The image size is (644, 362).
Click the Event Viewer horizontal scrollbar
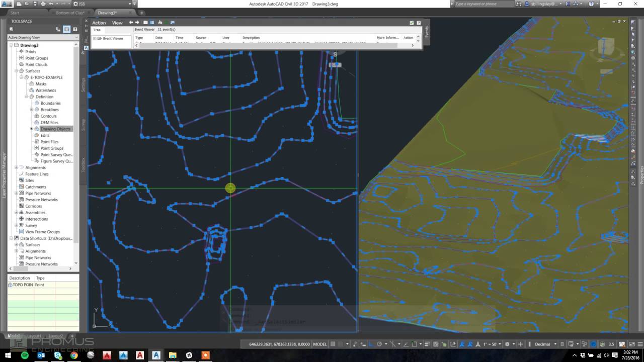[275, 45]
